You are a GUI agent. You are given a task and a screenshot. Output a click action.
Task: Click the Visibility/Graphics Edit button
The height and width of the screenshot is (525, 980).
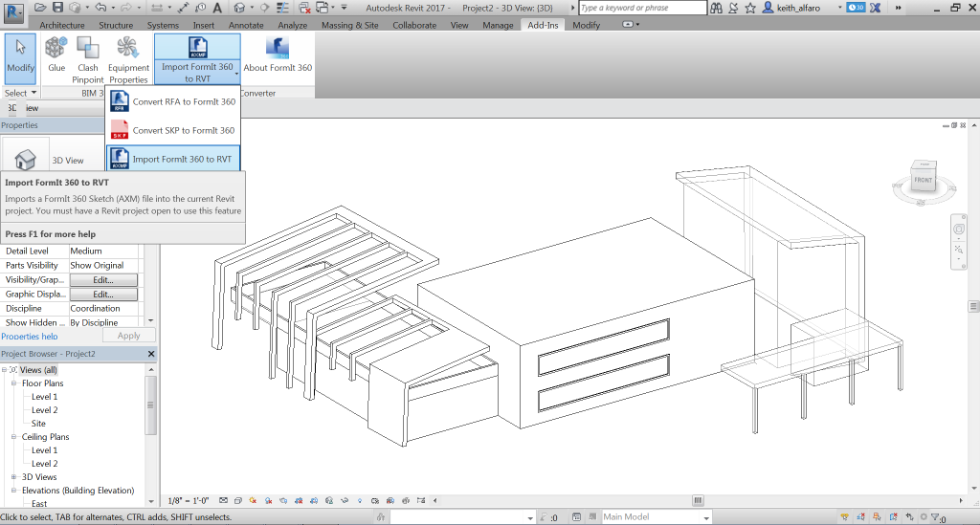click(103, 279)
